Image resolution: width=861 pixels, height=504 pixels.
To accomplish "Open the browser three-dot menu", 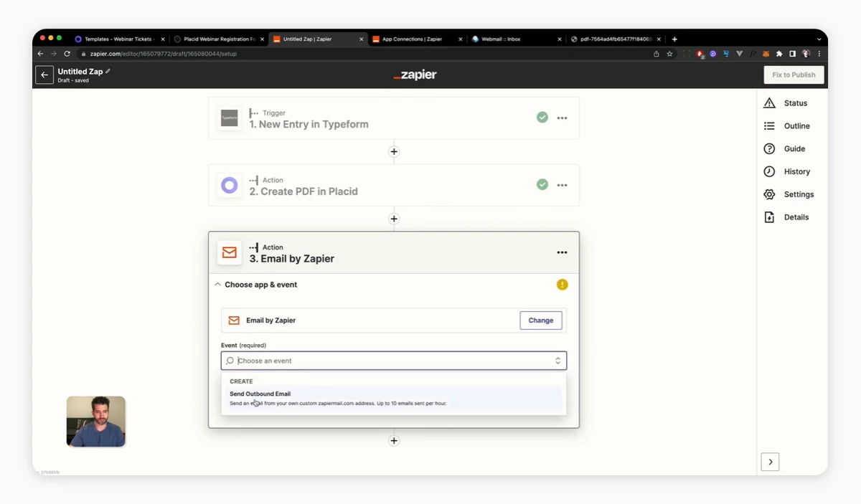I will point(819,54).
